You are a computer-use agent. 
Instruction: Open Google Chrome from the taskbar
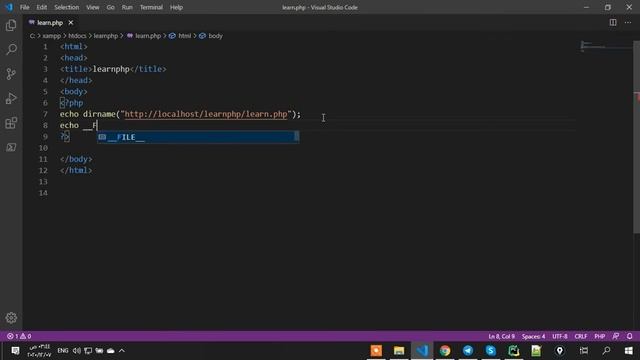point(445,351)
